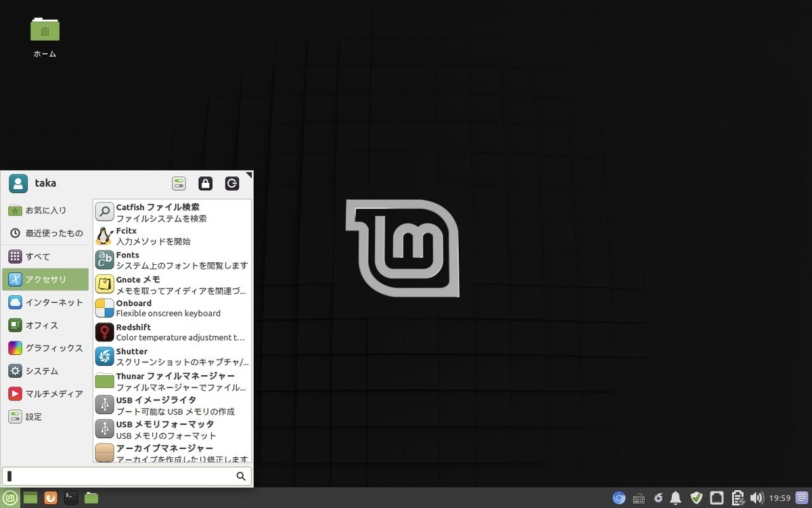812x508 pixels.
Task: Click the Shutter icon in the system tray
Action: pyautogui.click(x=657, y=498)
